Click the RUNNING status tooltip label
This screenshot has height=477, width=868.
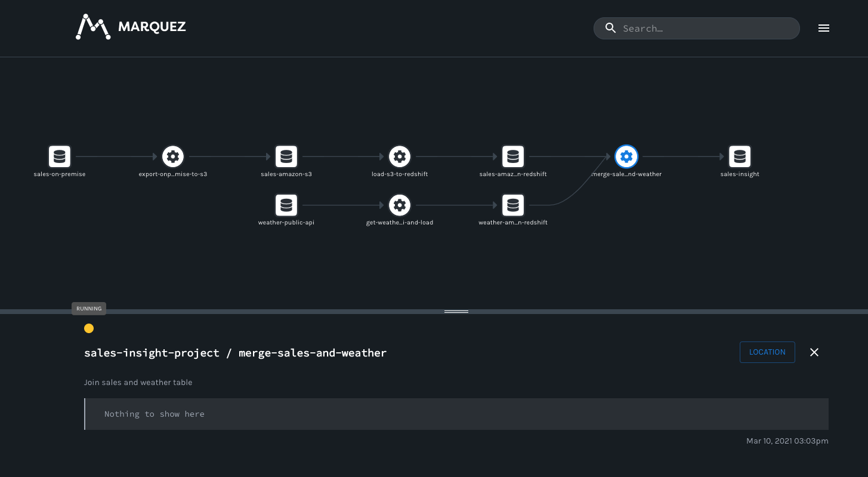(88, 309)
